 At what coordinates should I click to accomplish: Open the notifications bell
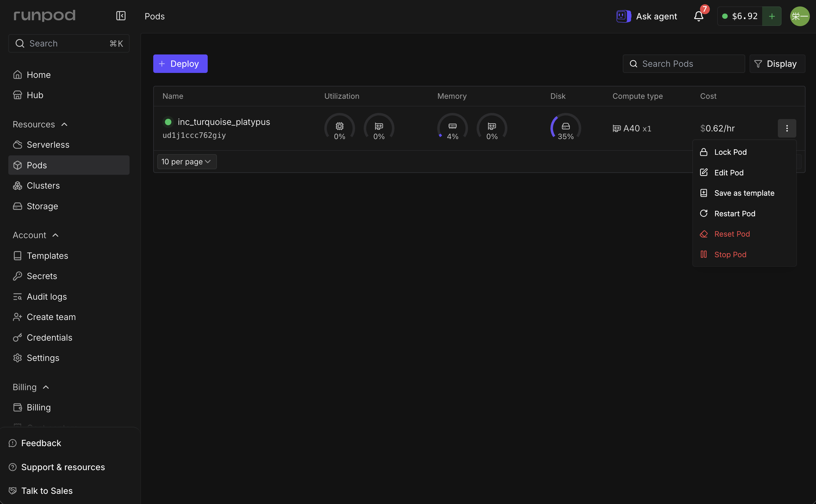tap(698, 16)
